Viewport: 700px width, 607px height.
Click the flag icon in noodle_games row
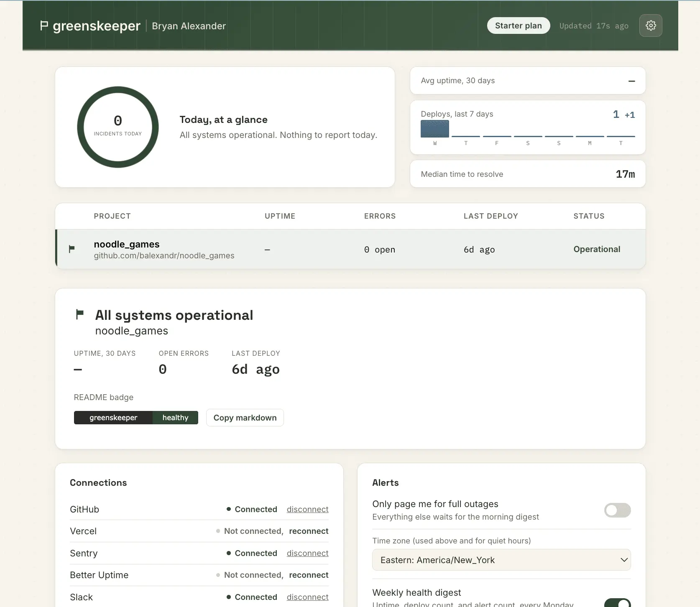point(72,249)
